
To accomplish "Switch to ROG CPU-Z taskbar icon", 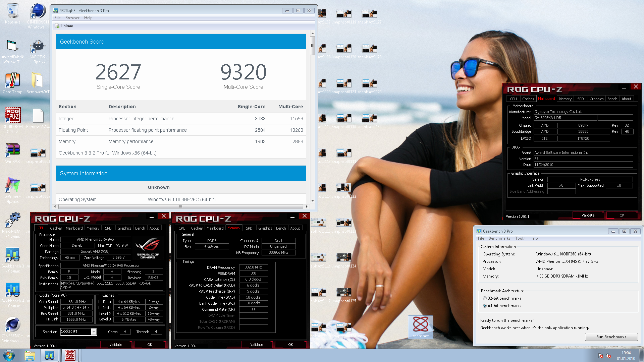I will coord(70,355).
